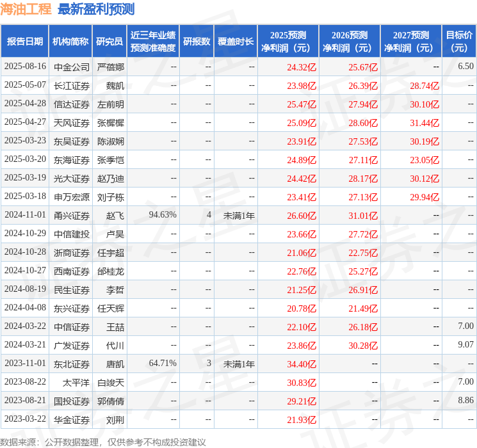Select institution 天风证券
This screenshot has width=477, height=448.
(72, 123)
